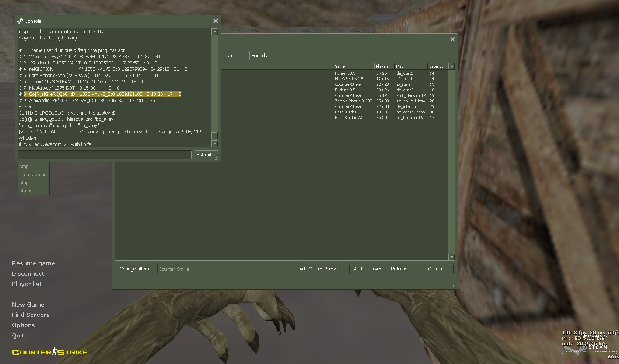Select Resume game in main menu
Image resolution: width=619 pixels, height=364 pixels.
coord(34,263)
